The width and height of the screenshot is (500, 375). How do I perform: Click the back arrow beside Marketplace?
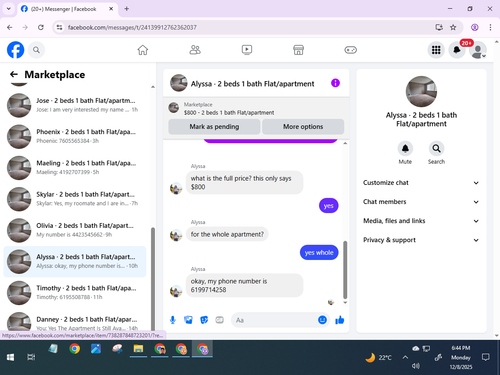coord(14,74)
